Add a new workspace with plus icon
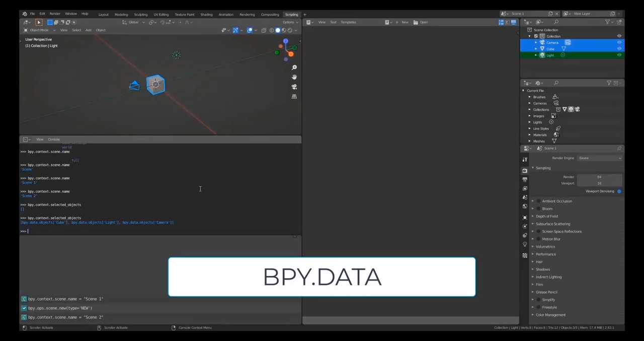 point(304,15)
